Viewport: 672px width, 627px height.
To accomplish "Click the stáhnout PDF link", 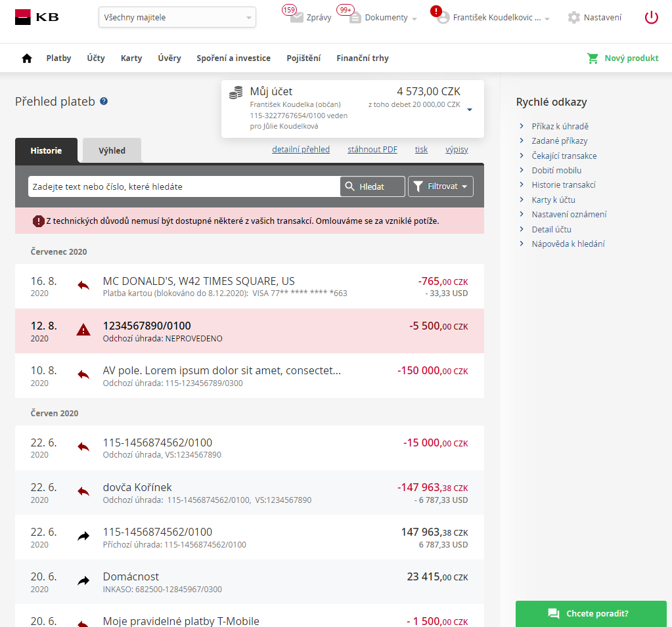I will click(372, 149).
